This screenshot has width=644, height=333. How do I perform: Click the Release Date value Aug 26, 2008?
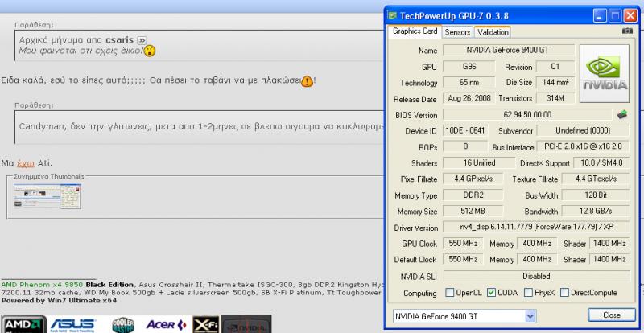tap(469, 98)
